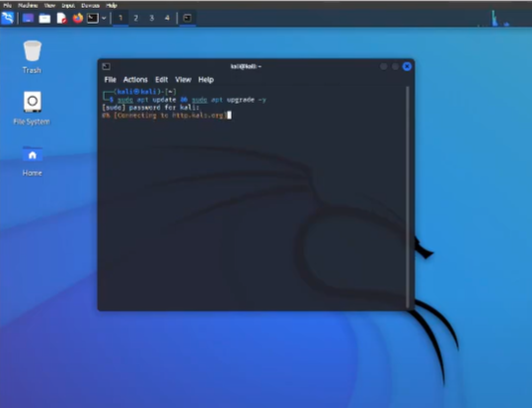Open the terminal File menu
532x408 pixels.
111,80
